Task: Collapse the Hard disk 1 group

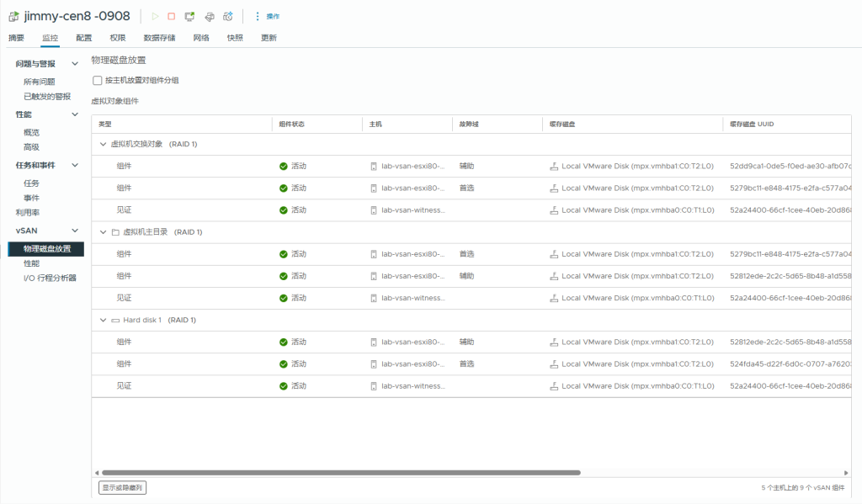Action: 103,321
